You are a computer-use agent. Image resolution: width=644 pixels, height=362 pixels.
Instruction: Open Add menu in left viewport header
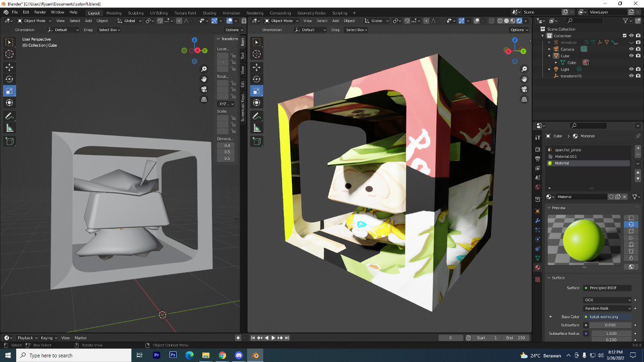coord(88,21)
